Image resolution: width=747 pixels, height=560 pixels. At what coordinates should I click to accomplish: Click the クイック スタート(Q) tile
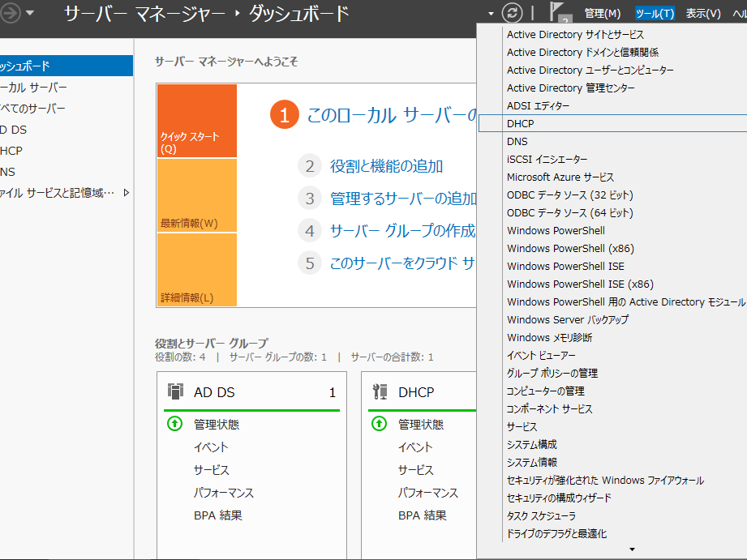coord(197,121)
